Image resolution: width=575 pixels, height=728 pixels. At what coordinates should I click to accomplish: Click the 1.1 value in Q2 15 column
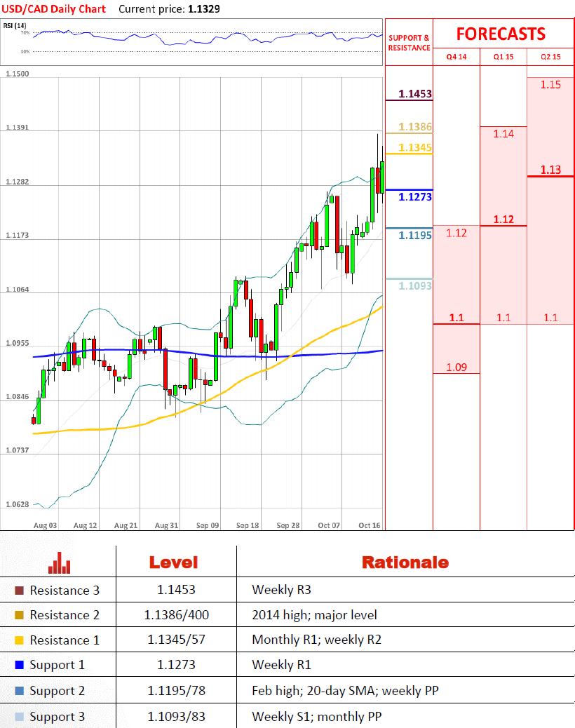click(x=550, y=318)
